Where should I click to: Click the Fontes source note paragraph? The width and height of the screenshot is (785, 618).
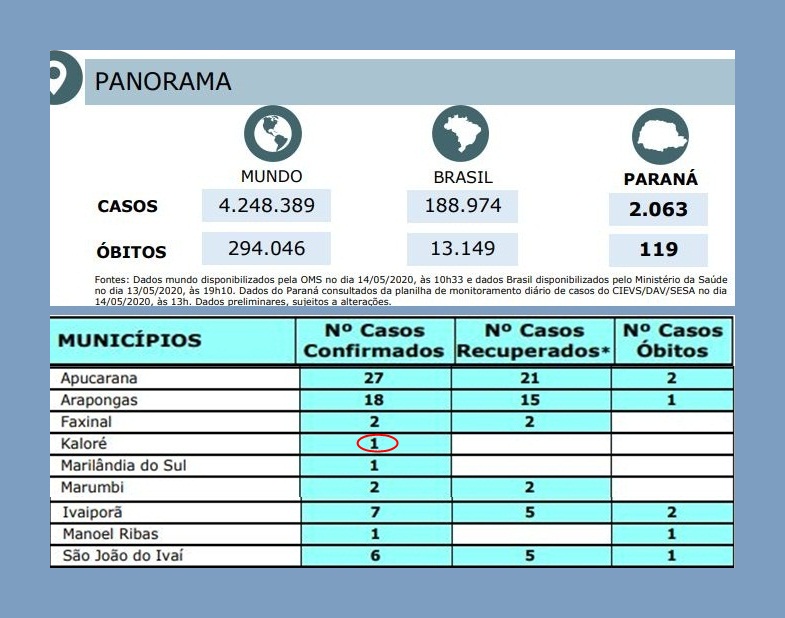411,290
